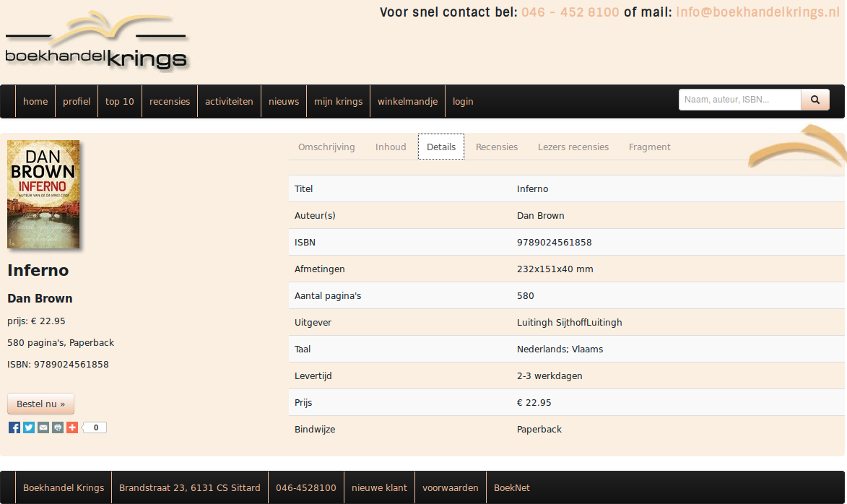Click the Prijs value € 22.95 in the table
Viewport: 847px width, 504px height.
pyautogui.click(x=534, y=403)
